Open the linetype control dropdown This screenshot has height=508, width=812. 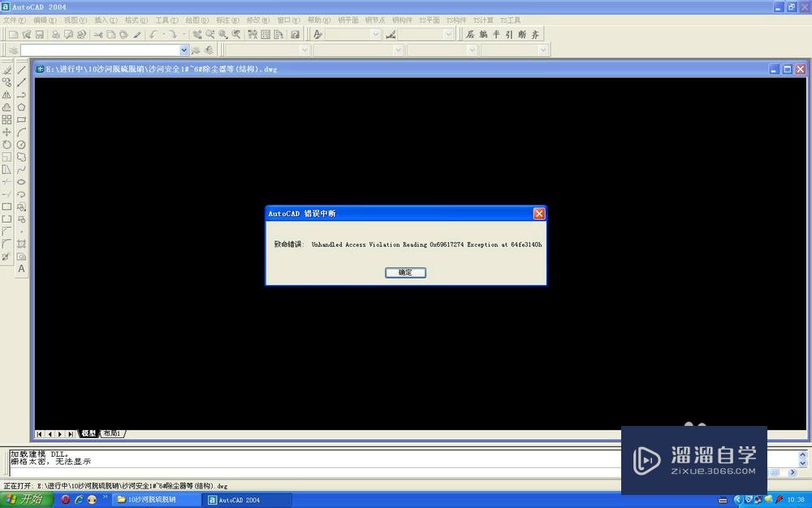coord(398,50)
